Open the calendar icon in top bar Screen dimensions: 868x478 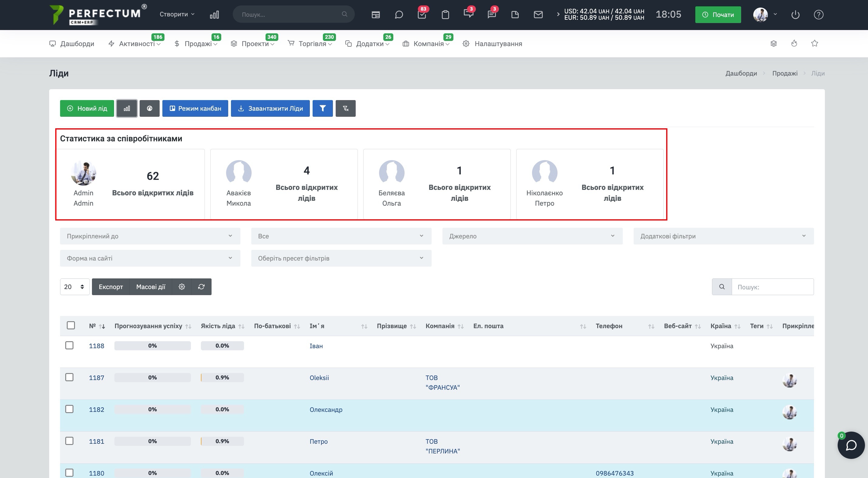376,15
